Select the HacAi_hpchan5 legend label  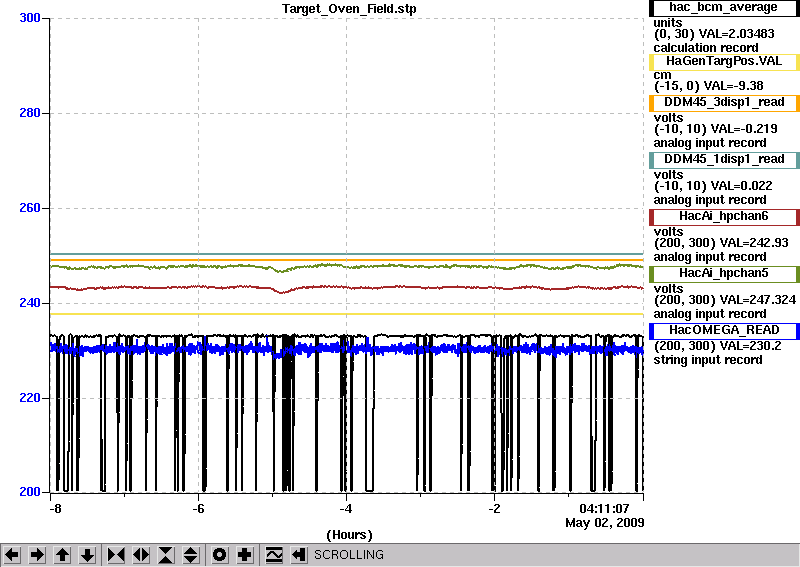point(724,274)
